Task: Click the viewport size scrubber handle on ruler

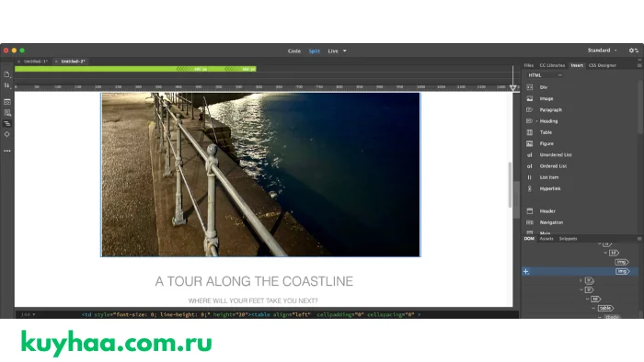Action: pyautogui.click(x=512, y=87)
